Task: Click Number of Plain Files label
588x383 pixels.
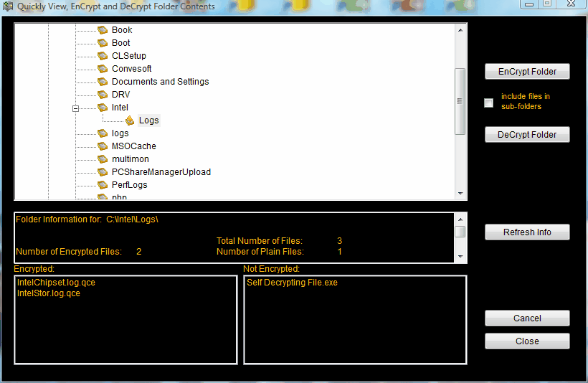Action: 260,252
